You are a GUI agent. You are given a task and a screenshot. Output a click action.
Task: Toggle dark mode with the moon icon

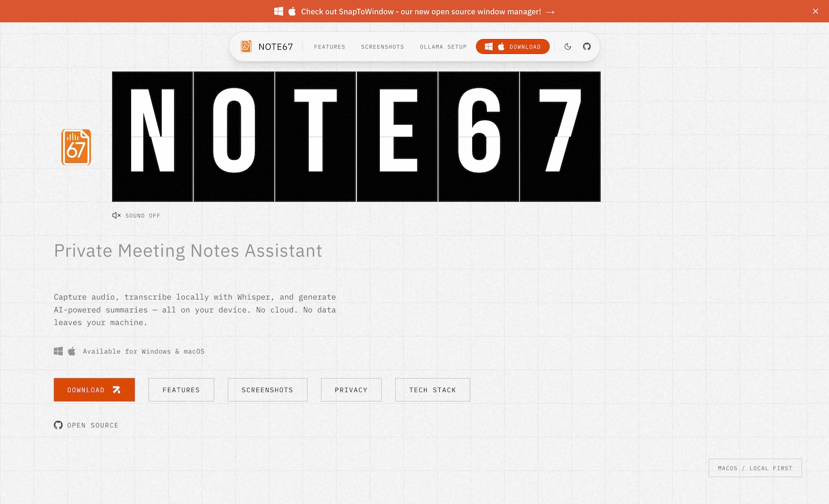pyautogui.click(x=567, y=46)
